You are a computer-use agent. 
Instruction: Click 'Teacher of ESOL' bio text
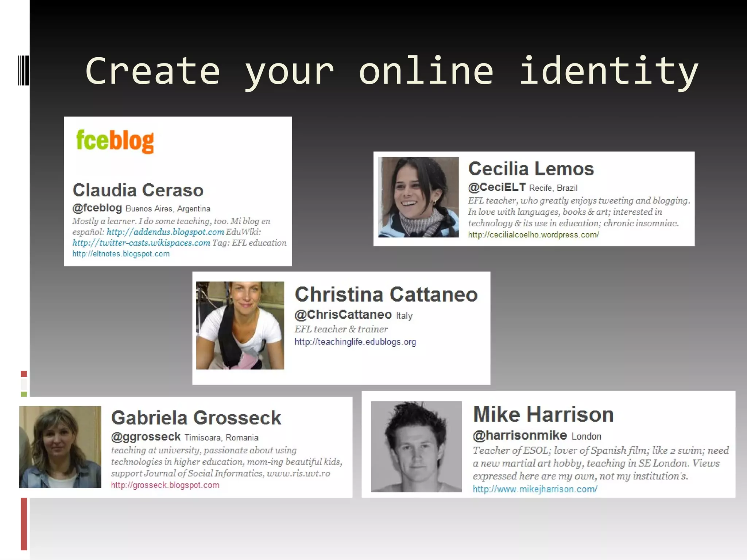coord(511,451)
